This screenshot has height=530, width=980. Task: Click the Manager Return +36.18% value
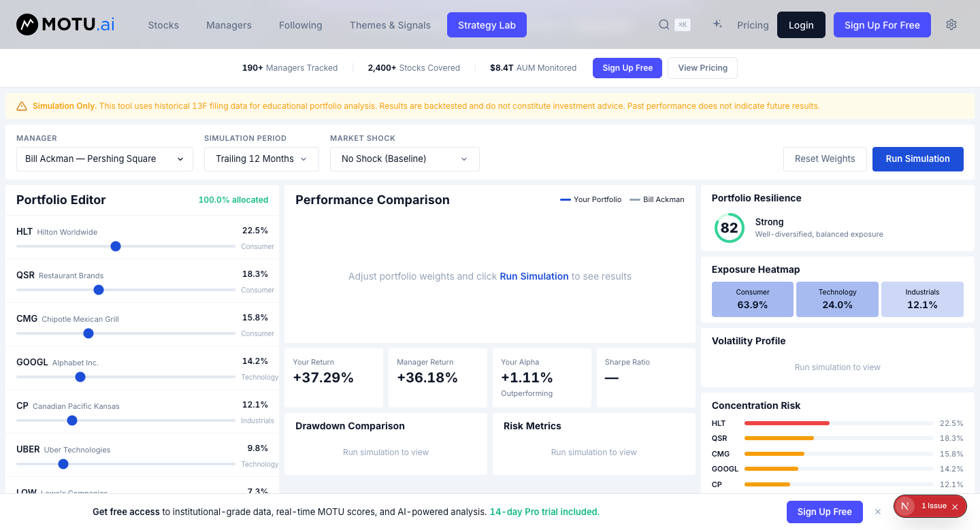pos(427,378)
